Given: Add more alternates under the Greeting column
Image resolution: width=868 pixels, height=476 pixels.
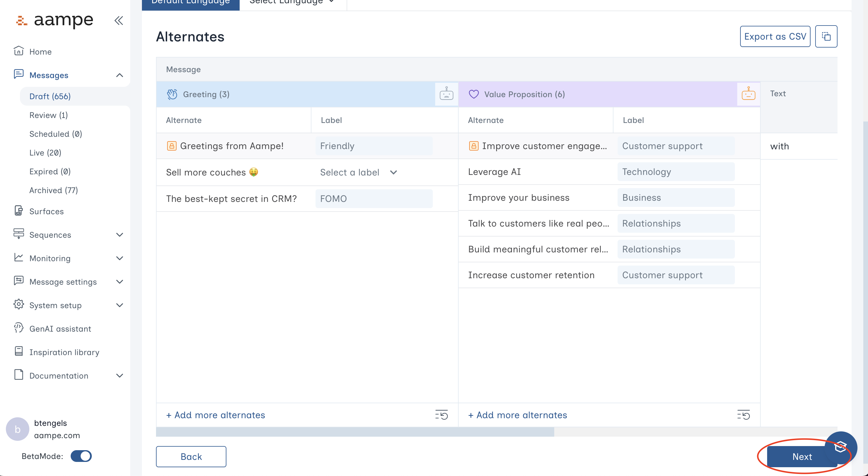Looking at the screenshot, I should click(215, 415).
